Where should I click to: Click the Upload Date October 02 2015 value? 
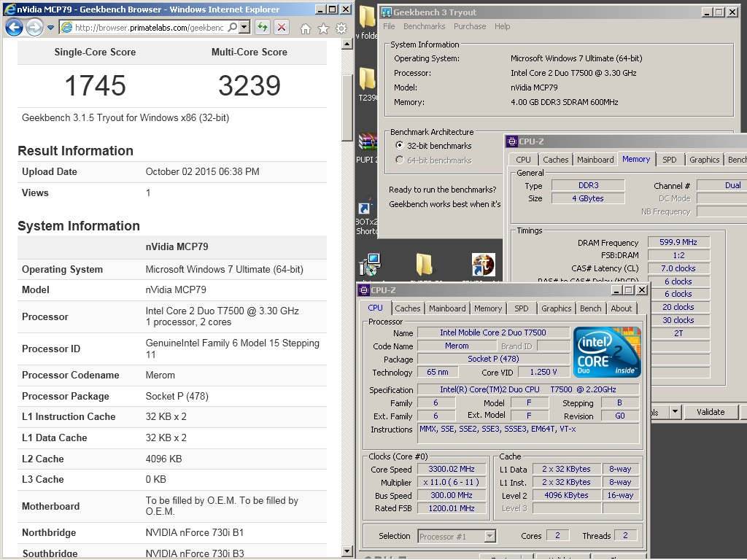click(x=203, y=172)
